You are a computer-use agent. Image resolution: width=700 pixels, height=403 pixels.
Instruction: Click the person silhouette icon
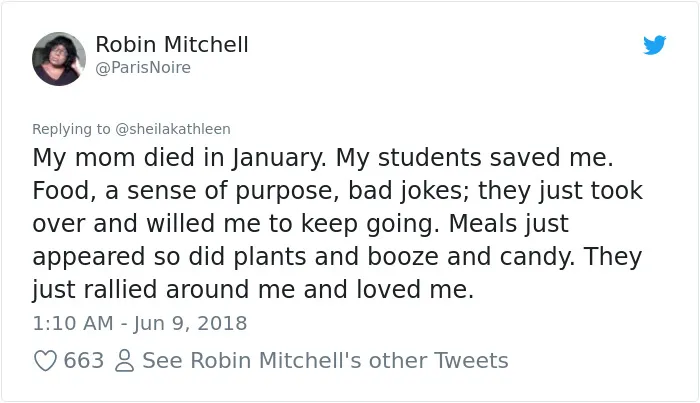coord(124,361)
